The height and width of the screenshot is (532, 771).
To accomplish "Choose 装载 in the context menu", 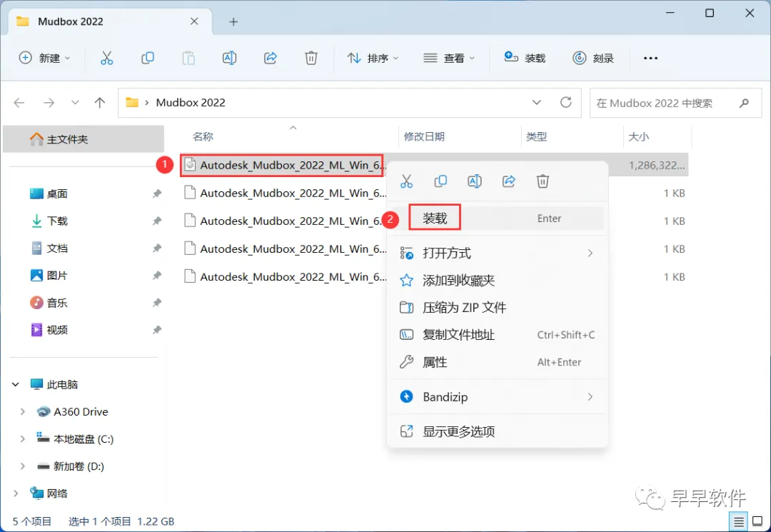I will [498, 219].
